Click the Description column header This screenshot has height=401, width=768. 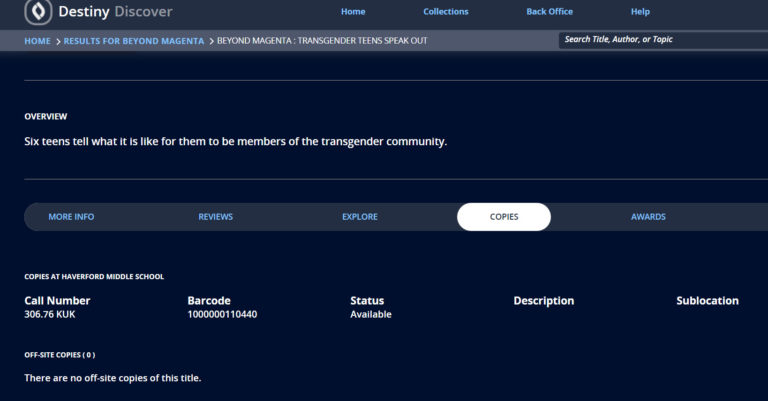[544, 301]
